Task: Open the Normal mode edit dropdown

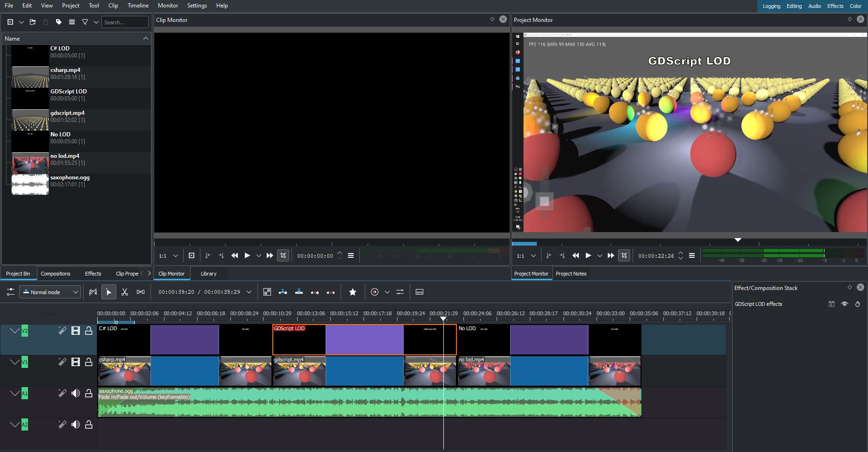Action: coord(50,292)
